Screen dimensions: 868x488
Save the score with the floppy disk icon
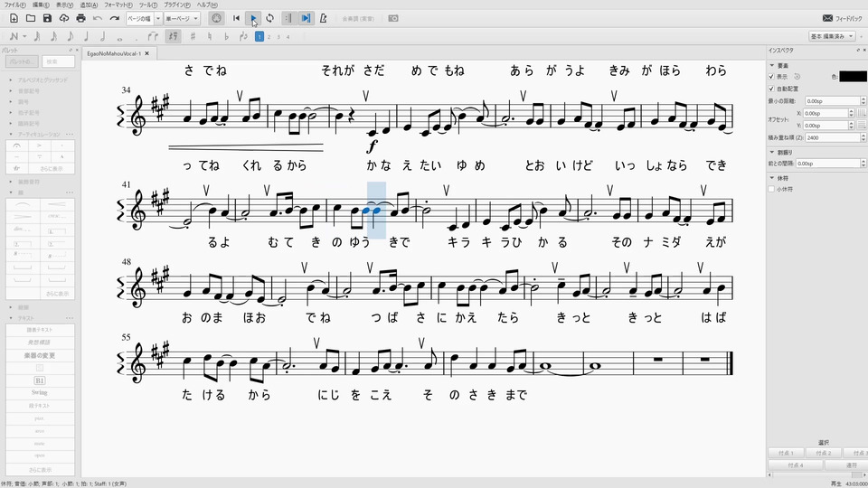point(47,18)
